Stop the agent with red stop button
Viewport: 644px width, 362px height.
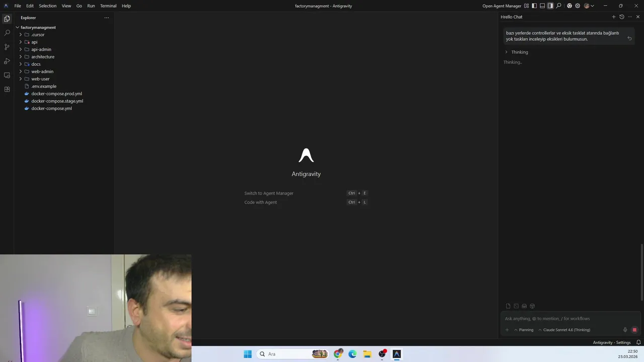point(634,330)
